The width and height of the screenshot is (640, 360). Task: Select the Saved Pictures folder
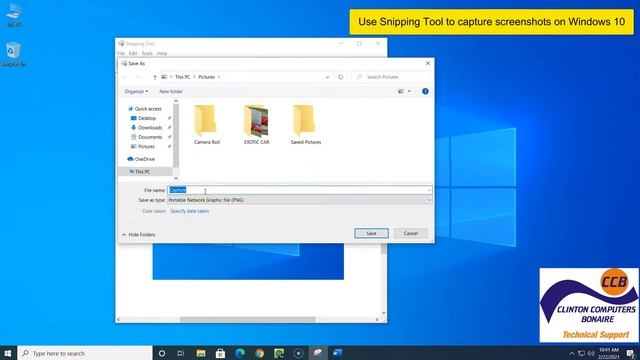[306, 124]
